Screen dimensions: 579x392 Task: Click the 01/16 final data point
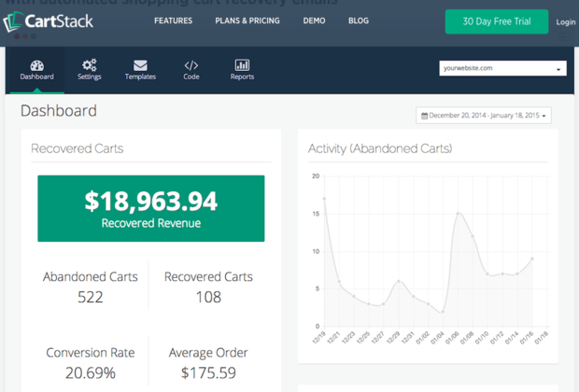pyautogui.click(x=532, y=259)
